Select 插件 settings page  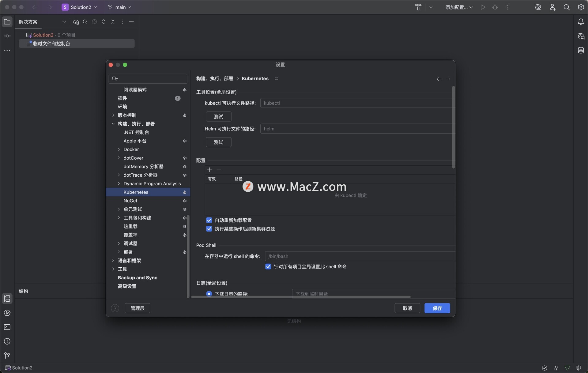tap(148, 98)
